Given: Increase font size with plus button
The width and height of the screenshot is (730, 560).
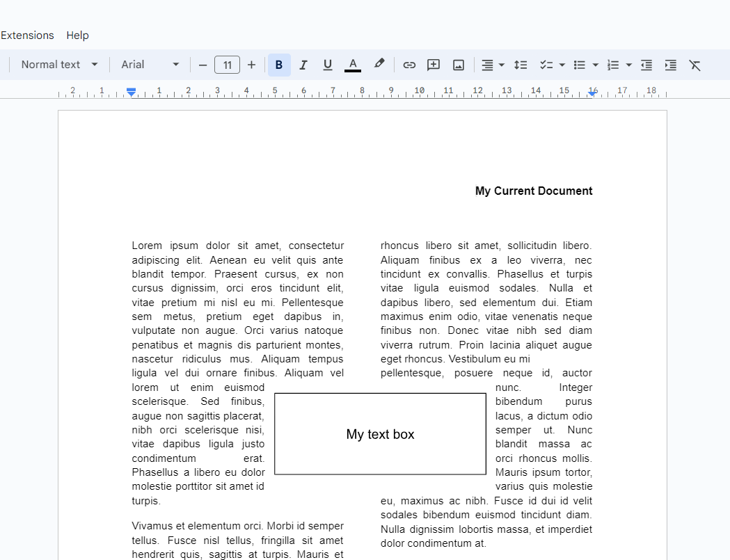Looking at the screenshot, I should (x=251, y=64).
